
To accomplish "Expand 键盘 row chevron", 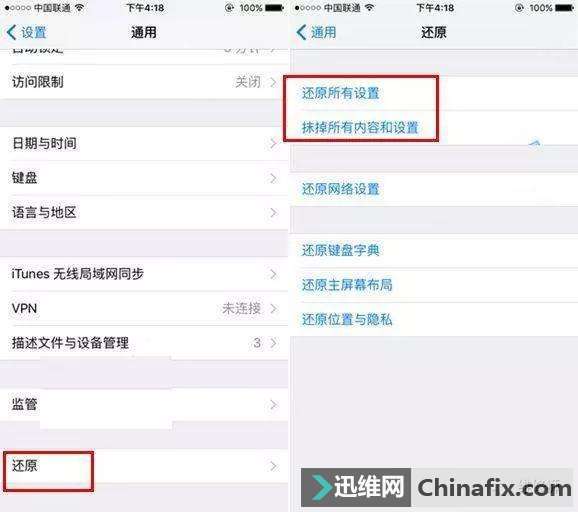I will (x=273, y=178).
